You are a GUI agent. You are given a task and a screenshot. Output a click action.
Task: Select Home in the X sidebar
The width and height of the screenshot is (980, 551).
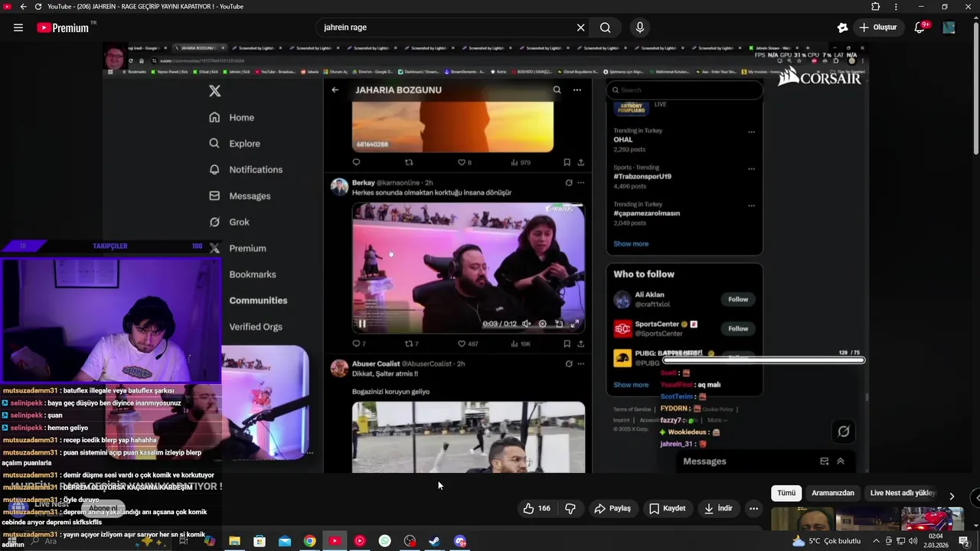click(x=232, y=117)
